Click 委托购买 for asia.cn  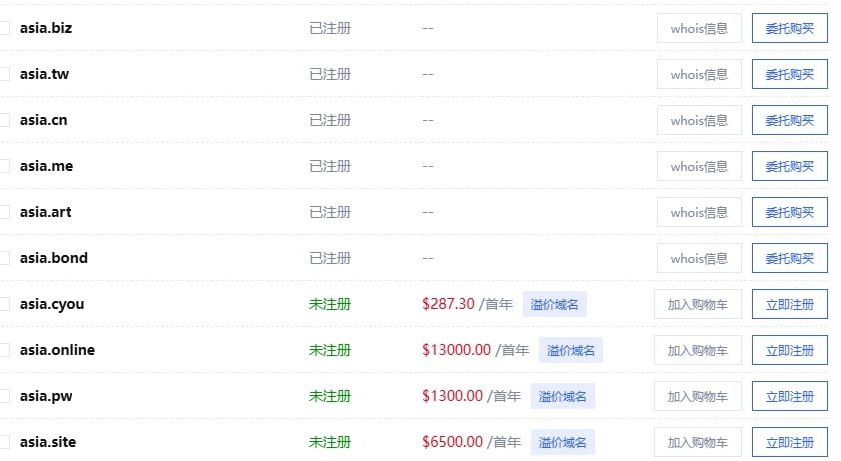[789, 120]
